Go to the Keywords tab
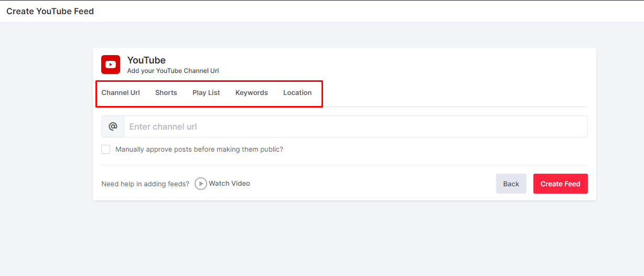Image resolution: width=644 pixels, height=276 pixels. point(251,93)
